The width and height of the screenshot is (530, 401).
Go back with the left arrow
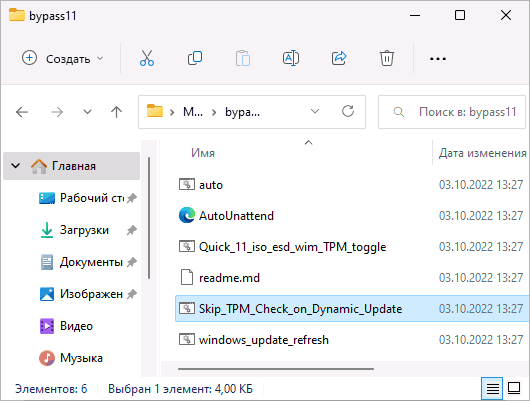[22, 112]
